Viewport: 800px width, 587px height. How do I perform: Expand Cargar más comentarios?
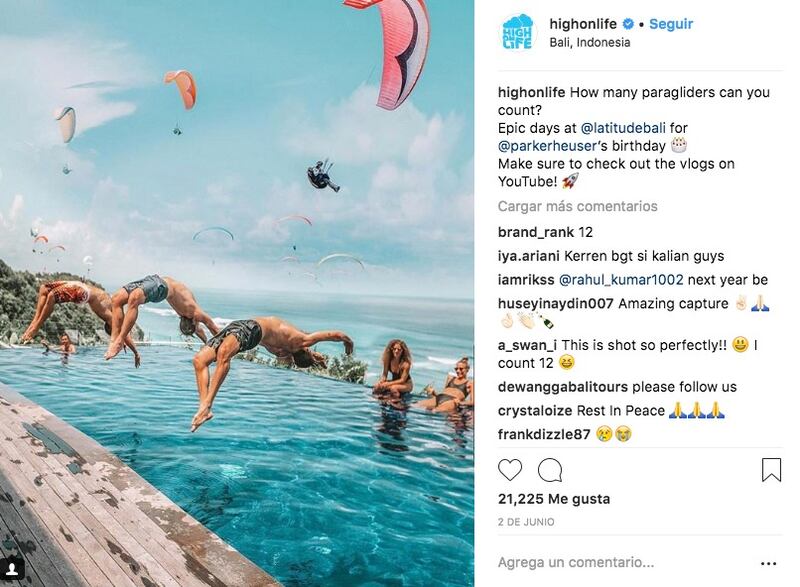[x=578, y=207]
